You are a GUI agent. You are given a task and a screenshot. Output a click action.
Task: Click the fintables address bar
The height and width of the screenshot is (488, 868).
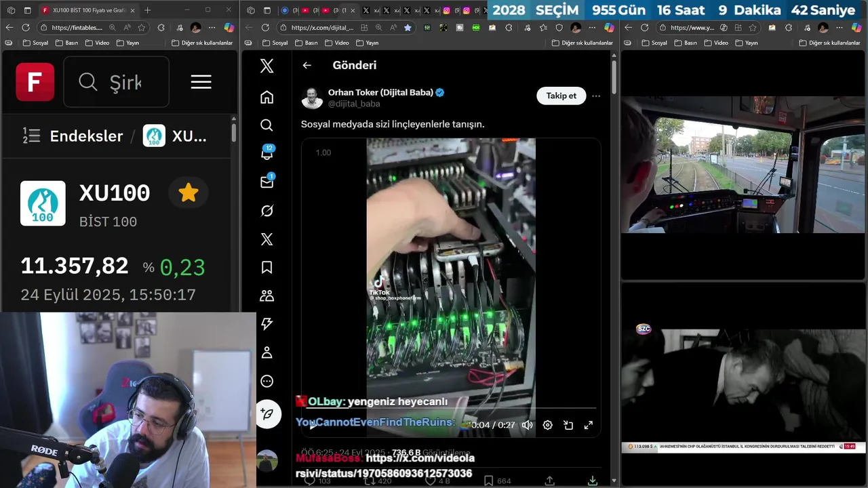pyautogui.click(x=76, y=28)
